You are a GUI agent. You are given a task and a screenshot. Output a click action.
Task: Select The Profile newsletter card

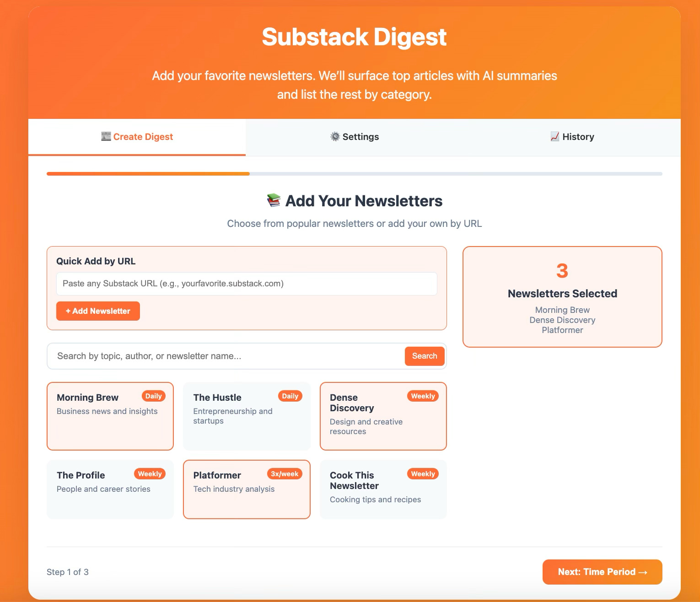[110, 489]
